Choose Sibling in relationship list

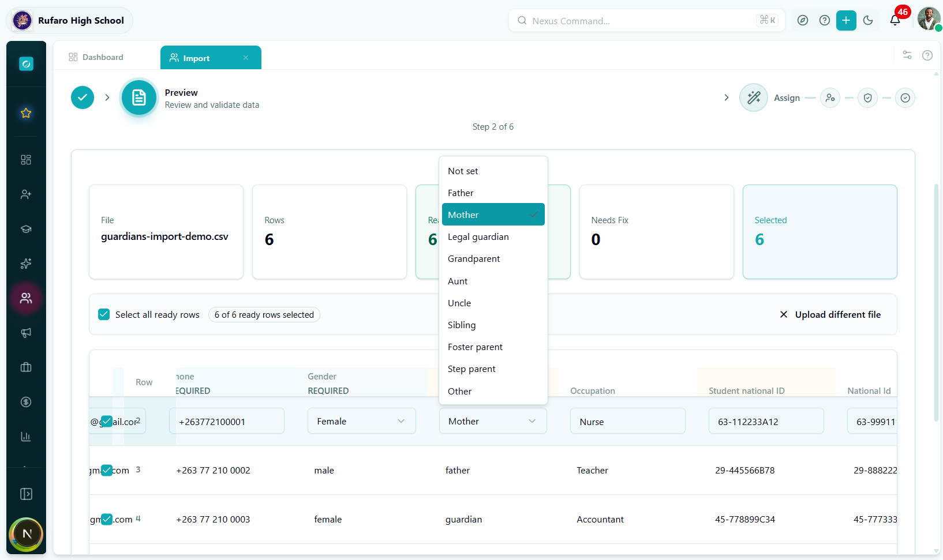(493, 325)
